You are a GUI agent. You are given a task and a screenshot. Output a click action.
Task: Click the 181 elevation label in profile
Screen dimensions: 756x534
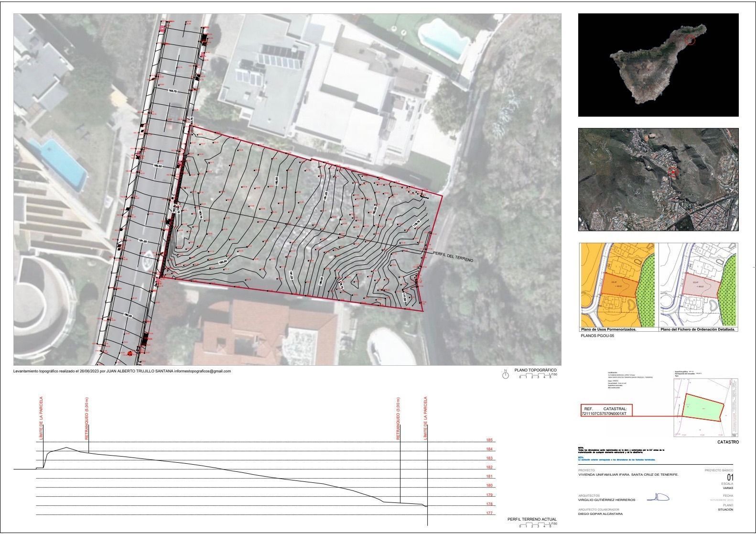(489, 477)
